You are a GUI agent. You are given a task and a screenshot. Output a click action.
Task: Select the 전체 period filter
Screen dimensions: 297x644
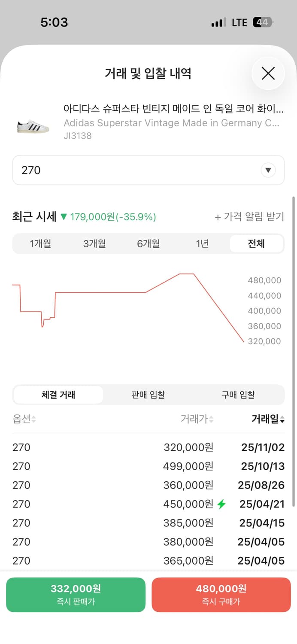click(256, 243)
